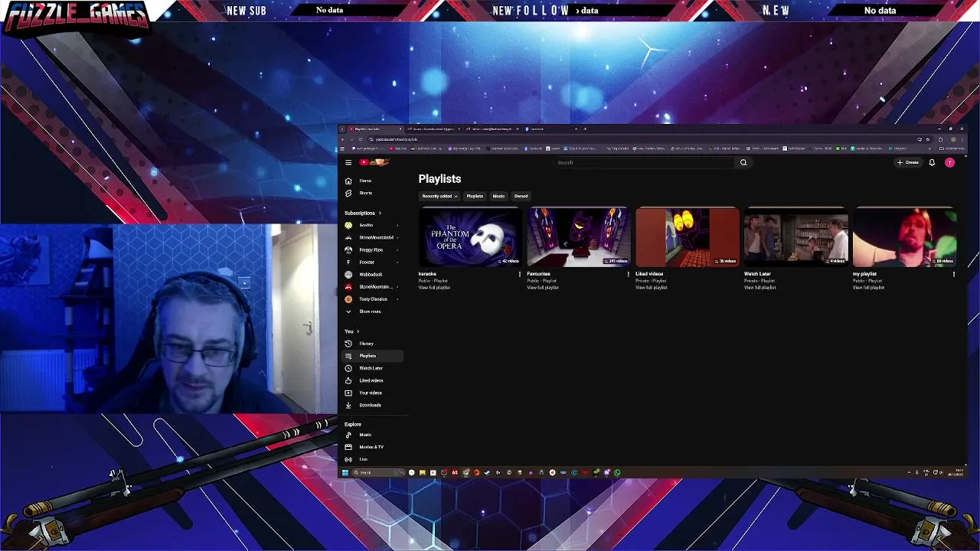The image size is (980, 551).
Task: Open the Webbedock subscription channel
Action: click(371, 274)
